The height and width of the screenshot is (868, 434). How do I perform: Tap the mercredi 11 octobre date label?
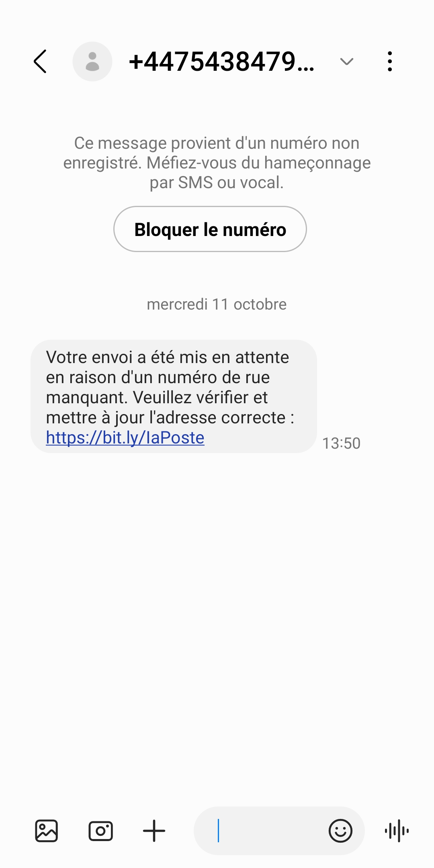coord(217,304)
